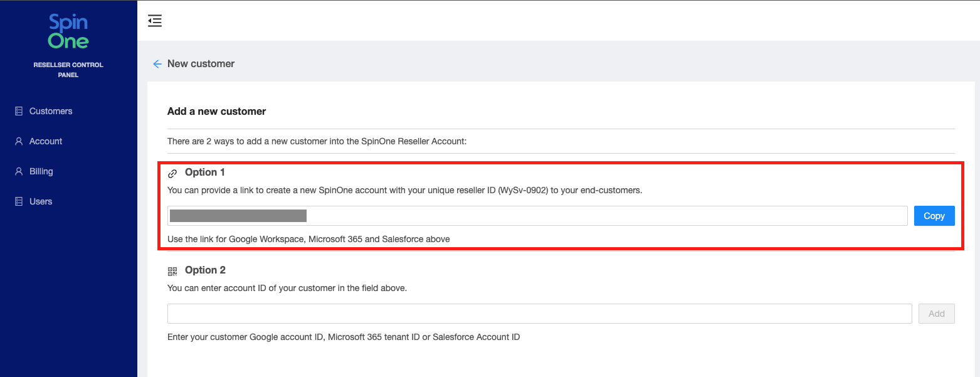Viewport: 980px width, 377px height.
Task: Click the Customers icon in the sidebar
Action: pos(19,111)
